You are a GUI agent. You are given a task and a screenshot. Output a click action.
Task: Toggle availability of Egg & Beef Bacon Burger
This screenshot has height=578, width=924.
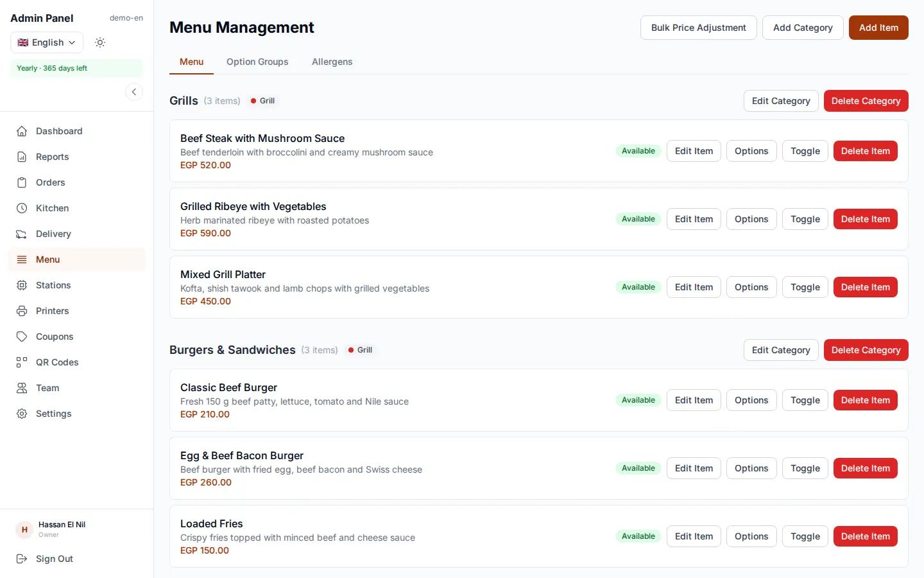pyautogui.click(x=805, y=468)
